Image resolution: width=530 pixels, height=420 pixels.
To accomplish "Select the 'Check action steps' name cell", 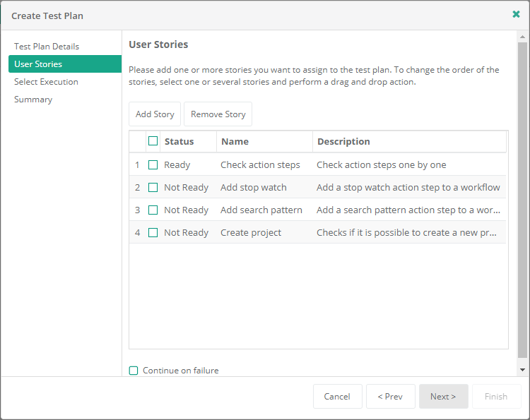I will click(260, 164).
